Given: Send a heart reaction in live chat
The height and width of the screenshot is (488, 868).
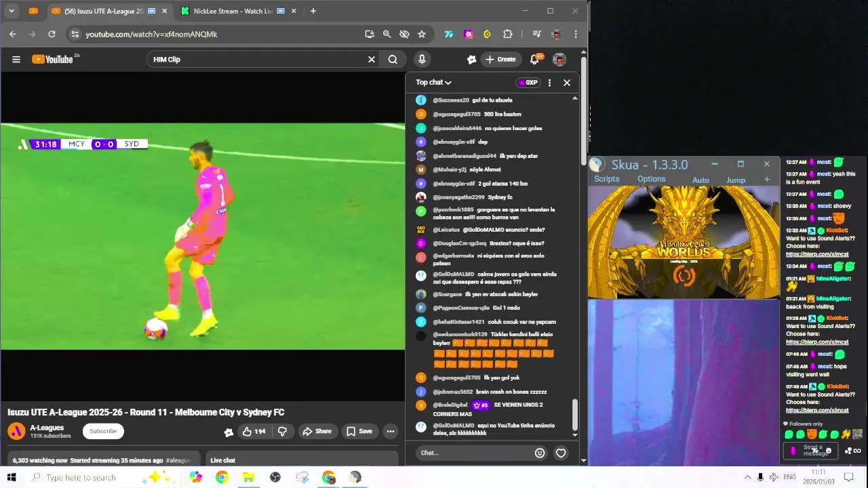Looking at the screenshot, I should (561, 453).
